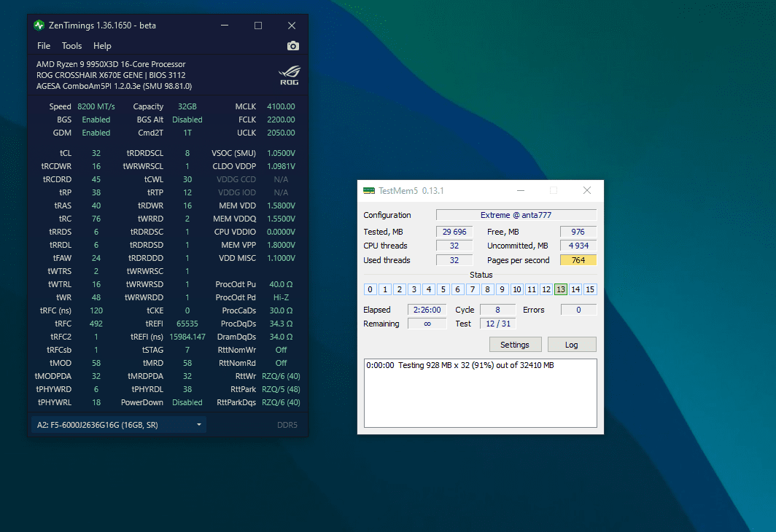Click the Extreme @ anta777 configuration field
The height and width of the screenshot is (532, 776).
click(x=516, y=215)
